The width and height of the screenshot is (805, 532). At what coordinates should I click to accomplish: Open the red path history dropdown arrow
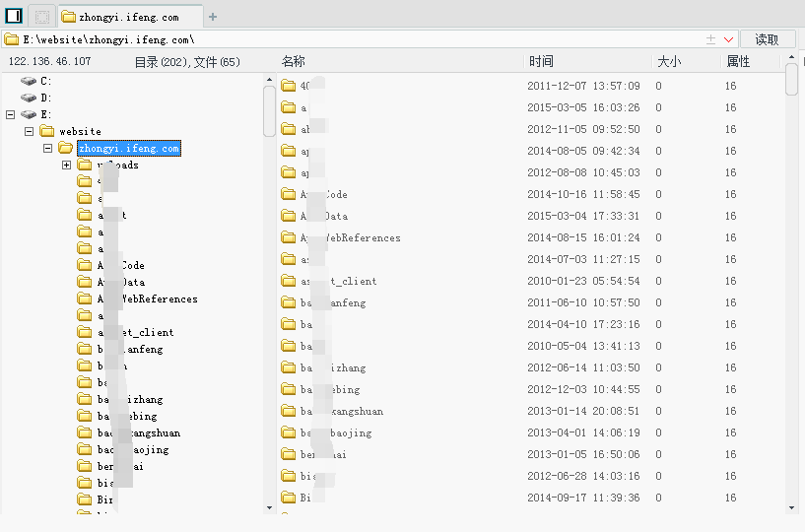point(728,39)
